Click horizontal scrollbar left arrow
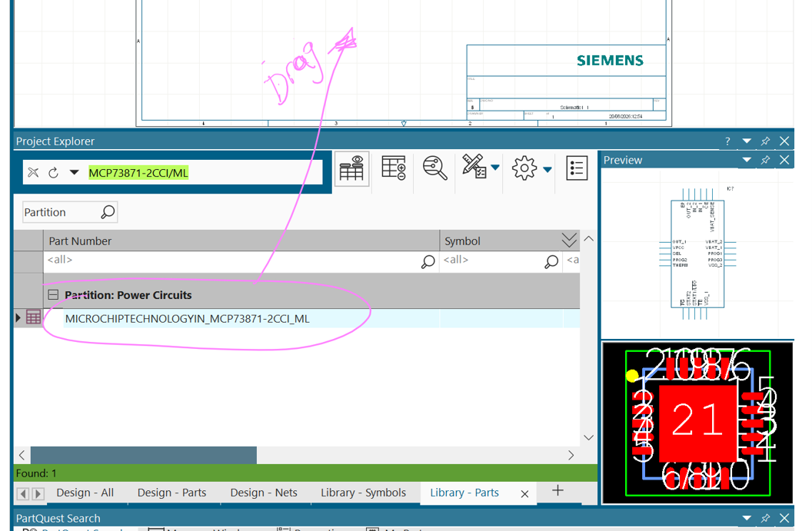This screenshot has width=812, height=531. pos(22,455)
